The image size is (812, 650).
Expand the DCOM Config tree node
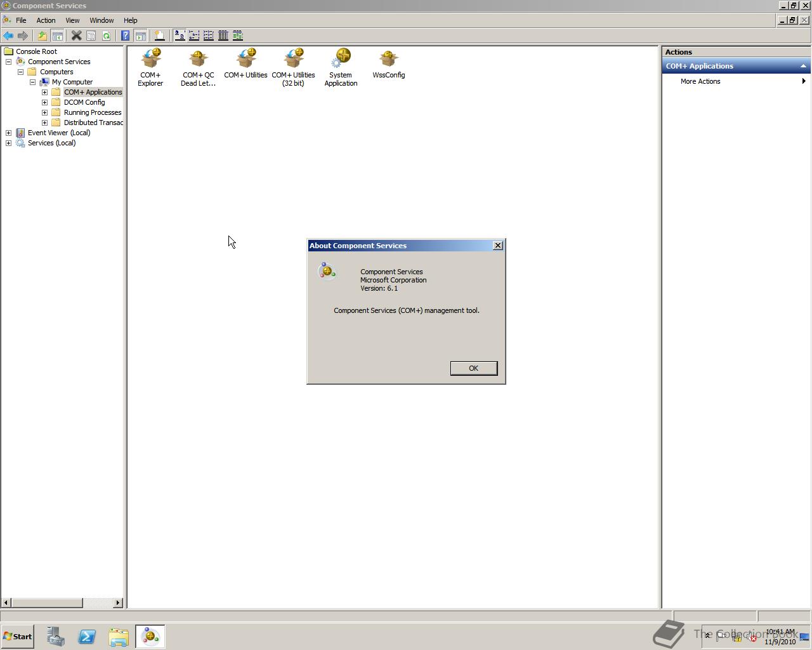point(45,102)
